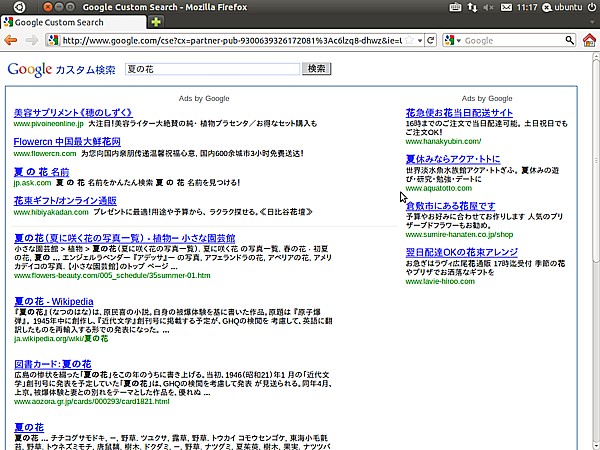Image resolution: width=600 pixels, height=450 pixels.
Task: Click the magnifier in the Google search box
Action: pos(569,40)
